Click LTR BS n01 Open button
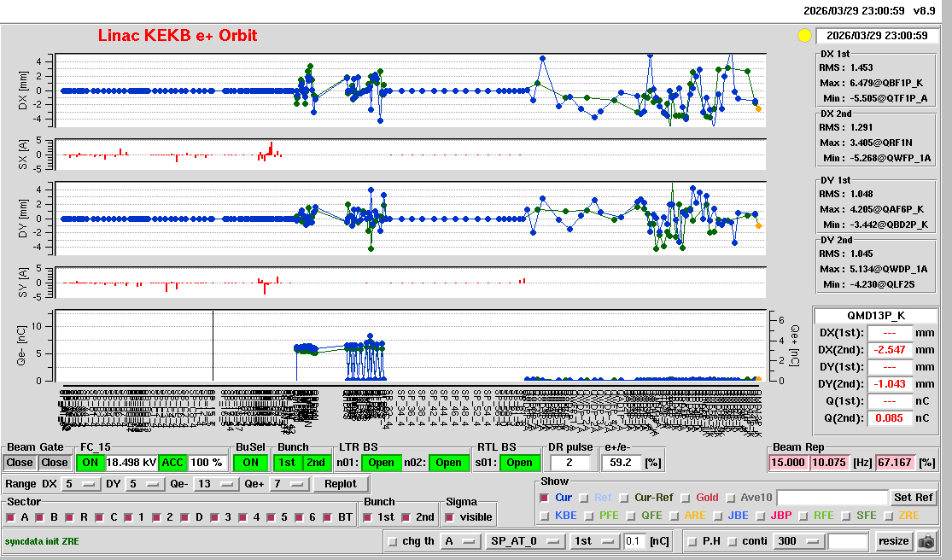The image size is (952, 560). coord(380,463)
